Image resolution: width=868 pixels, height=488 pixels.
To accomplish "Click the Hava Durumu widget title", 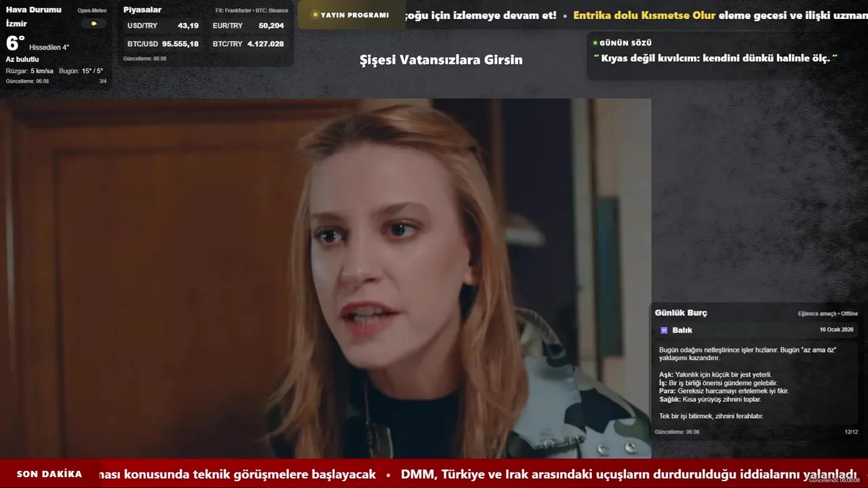I will 33,9.
